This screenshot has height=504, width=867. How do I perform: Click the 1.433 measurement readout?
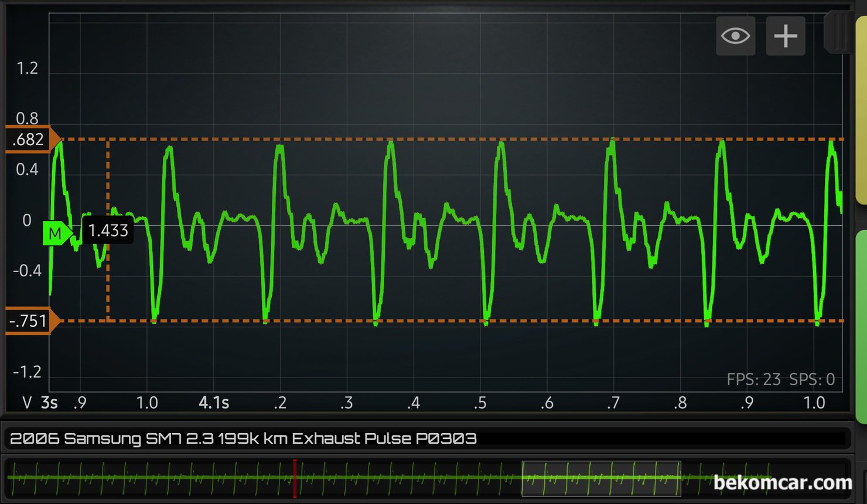point(108,230)
